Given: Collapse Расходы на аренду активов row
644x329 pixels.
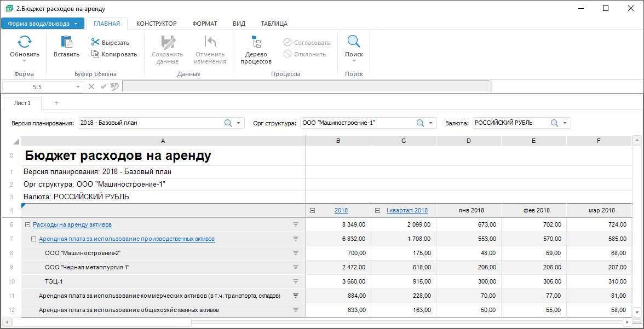Looking at the screenshot, I should click(27, 224).
